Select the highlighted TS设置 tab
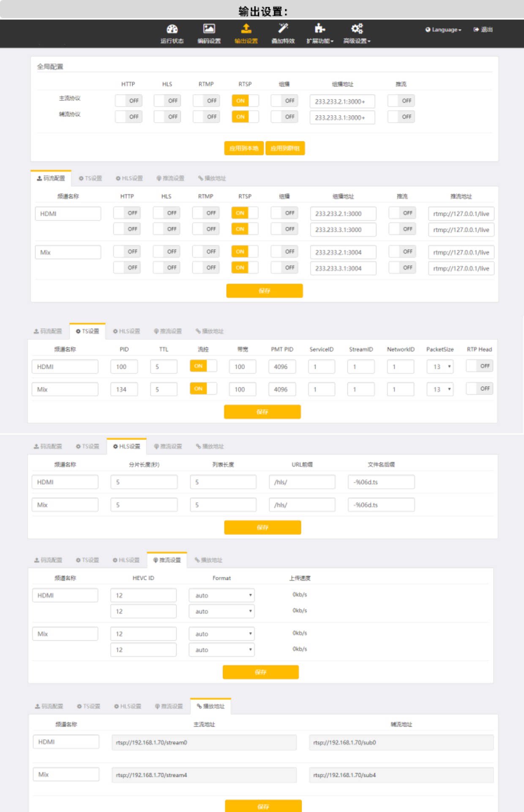524x812 pixels. point(87,331)
